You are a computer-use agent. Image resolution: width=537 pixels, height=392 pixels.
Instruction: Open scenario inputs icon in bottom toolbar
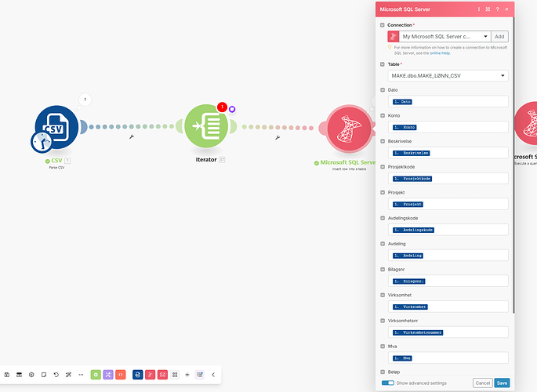click(19, 375)
